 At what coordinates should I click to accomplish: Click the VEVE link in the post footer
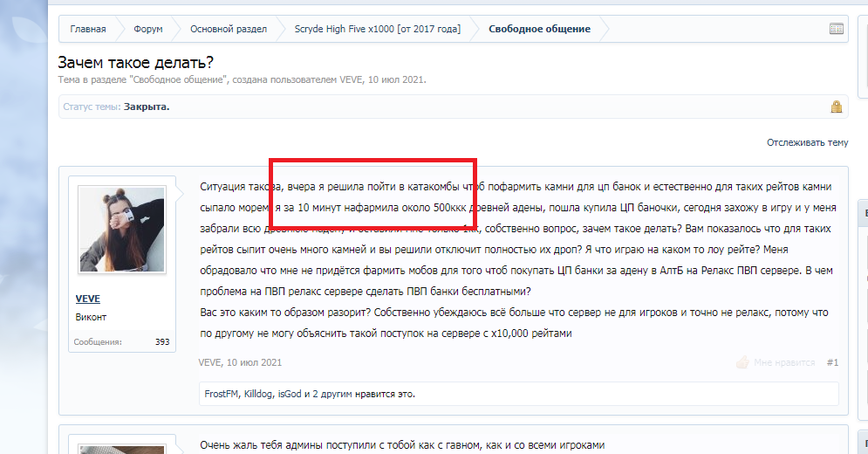coord(209,362)
